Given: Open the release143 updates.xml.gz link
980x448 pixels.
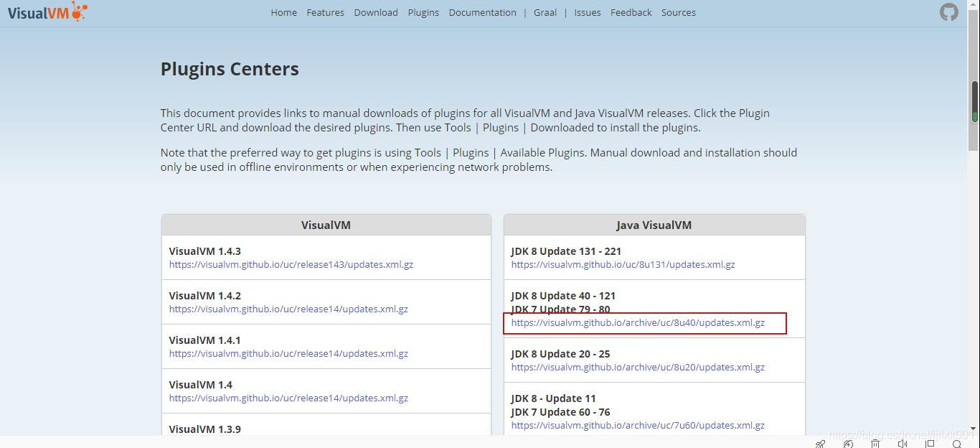Looking at the screenshot, I should 291,264.
